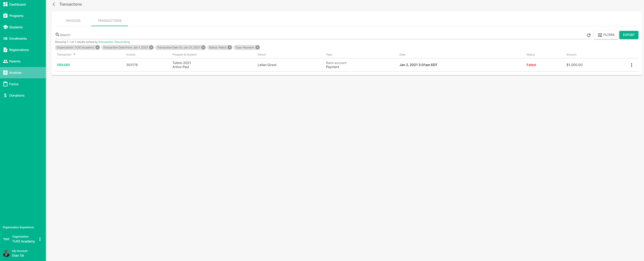Click the Jan 2, 2021 3:01am EDT date

(418, 65)
